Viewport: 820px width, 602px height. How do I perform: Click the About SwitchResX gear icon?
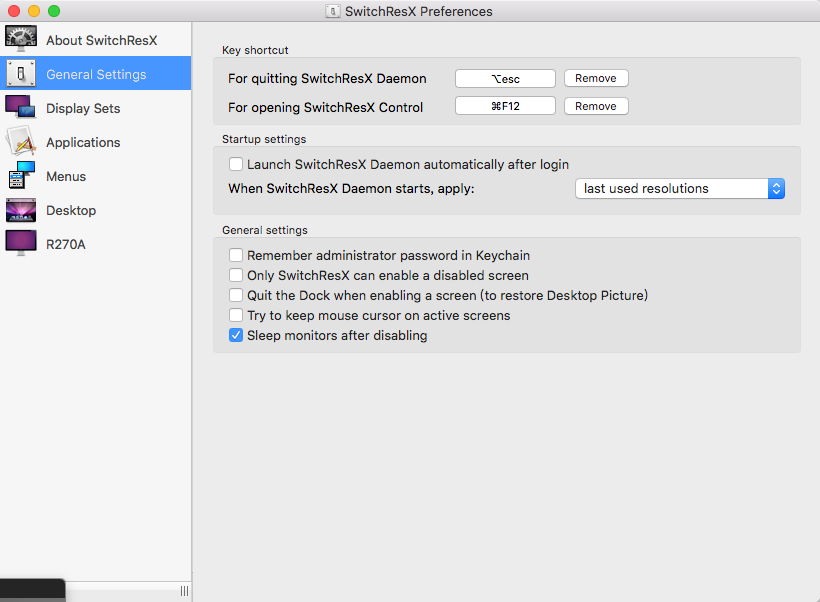tap(21, 39)
